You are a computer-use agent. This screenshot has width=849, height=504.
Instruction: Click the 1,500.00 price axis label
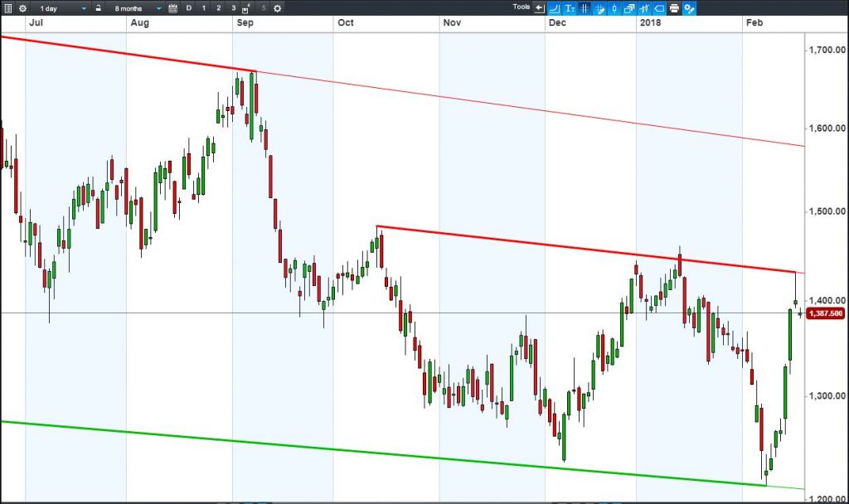click(827, 211)
